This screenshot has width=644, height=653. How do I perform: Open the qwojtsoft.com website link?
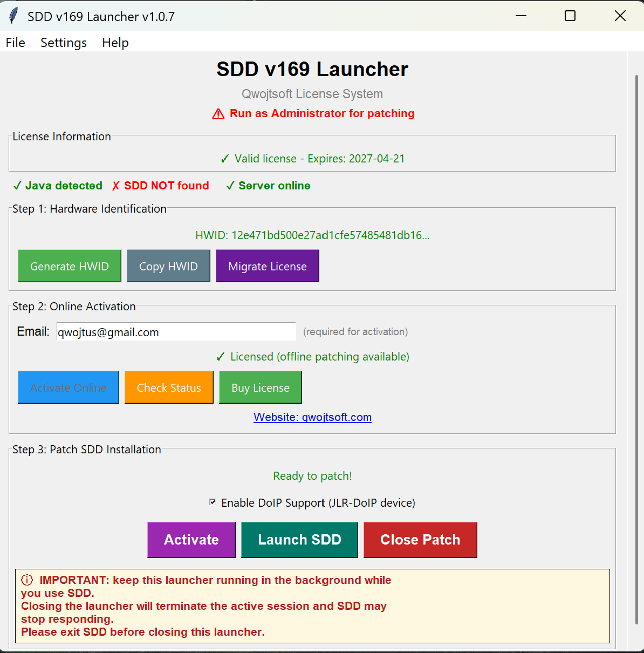click(312, 417)
